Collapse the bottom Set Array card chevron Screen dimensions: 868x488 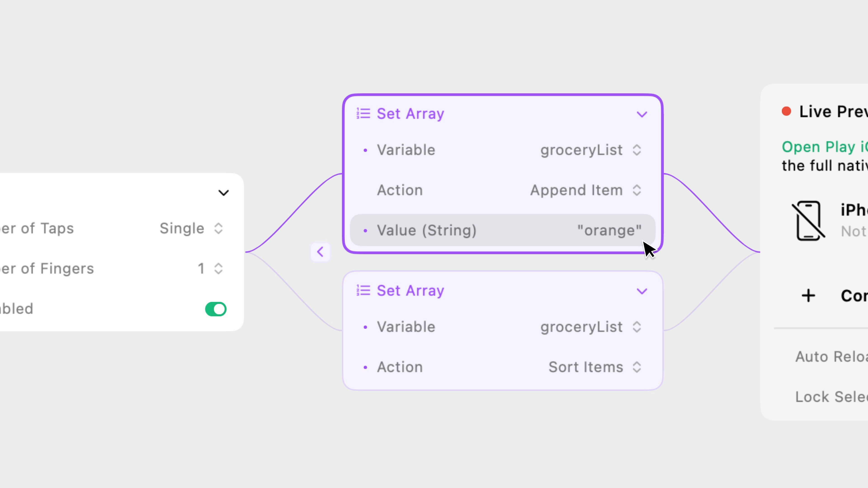click(642, 291)
